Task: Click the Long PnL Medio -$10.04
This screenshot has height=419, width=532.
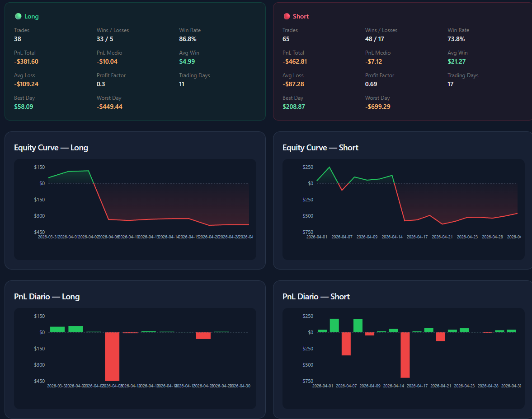Action: click(x=107, y=61)
